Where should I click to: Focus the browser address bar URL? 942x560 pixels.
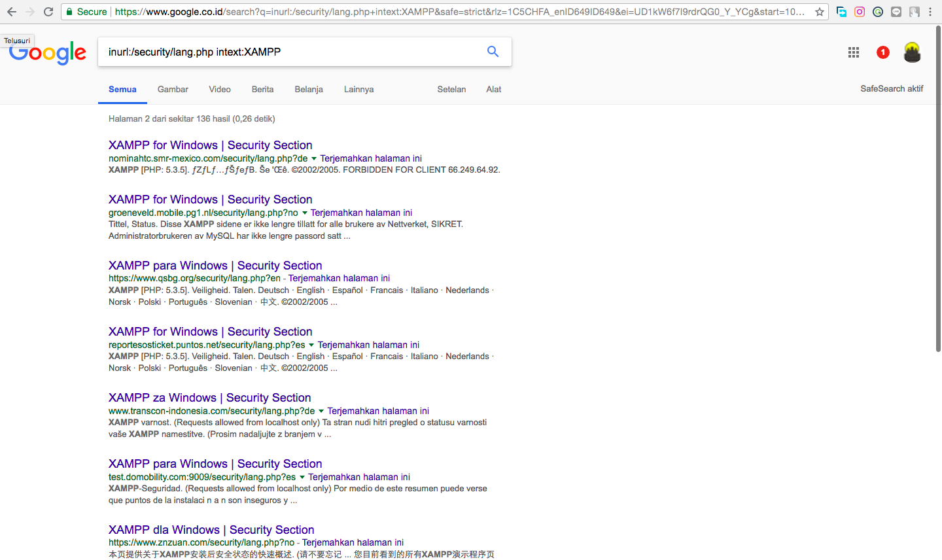460,12
